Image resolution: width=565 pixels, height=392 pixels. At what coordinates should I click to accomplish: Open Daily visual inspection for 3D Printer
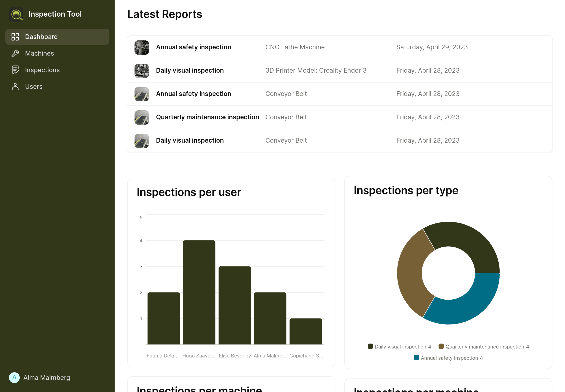pyautogui.click(x=190, y=70)
